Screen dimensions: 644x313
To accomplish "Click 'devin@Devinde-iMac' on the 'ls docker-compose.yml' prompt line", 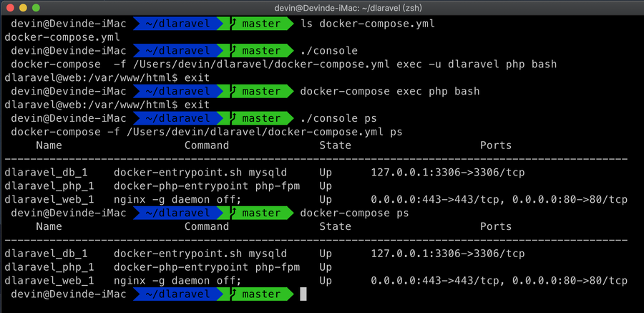I will pos(69,24).
